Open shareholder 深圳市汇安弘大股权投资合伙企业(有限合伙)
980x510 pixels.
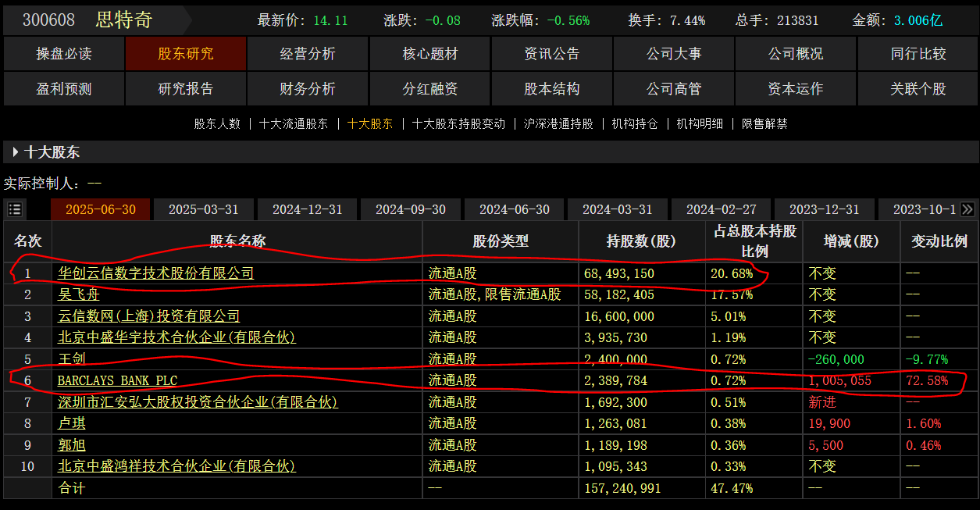(198, 402)
